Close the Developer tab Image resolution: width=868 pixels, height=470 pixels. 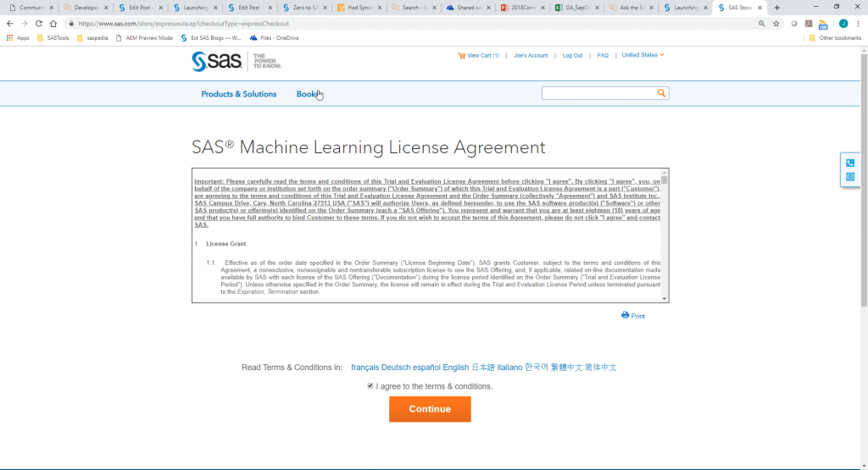(x=106, y=8)
